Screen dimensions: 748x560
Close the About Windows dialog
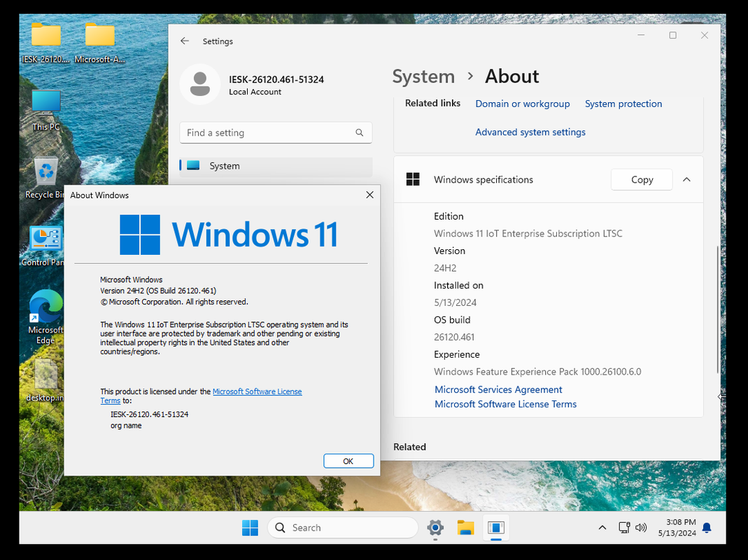(x=369, y=195)
